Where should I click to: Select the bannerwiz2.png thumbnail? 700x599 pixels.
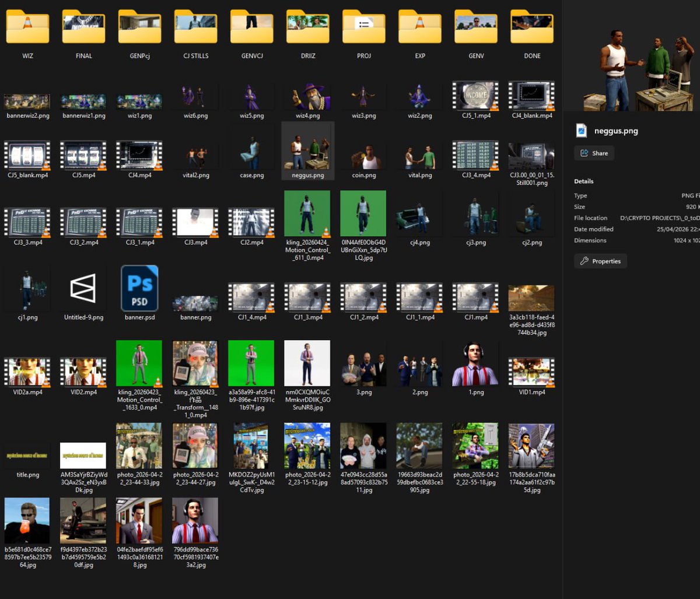[27, 101]
